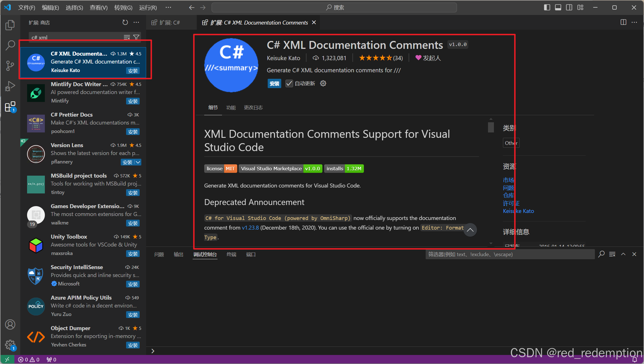Open editor more actions menu
Image resolution: width=644 pixels, height=364 pixels.
point(634,22)
